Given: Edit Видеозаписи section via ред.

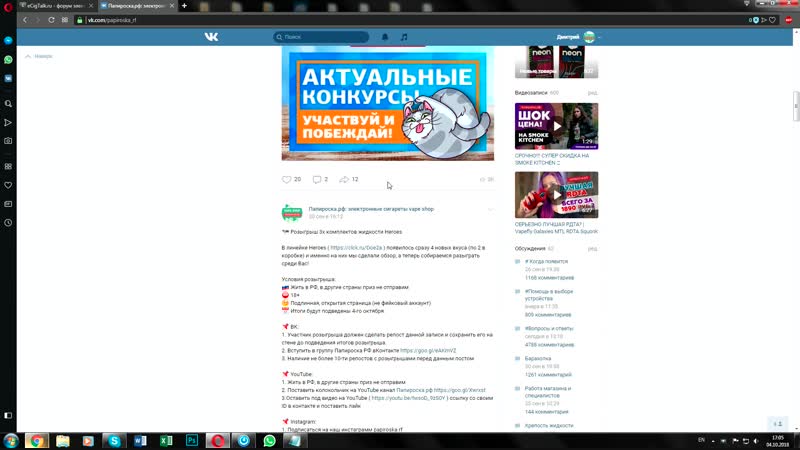Looking at the screenshot, I should 592,93.
